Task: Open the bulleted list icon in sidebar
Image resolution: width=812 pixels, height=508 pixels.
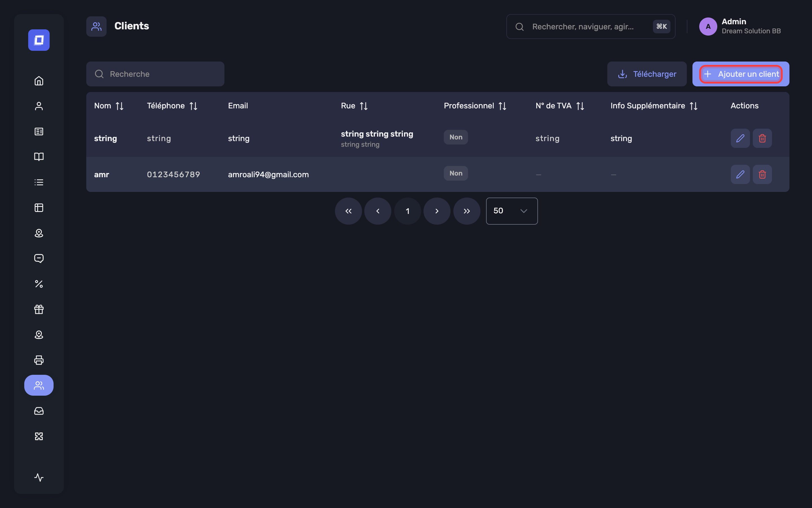Action: [x=39, y=182]
